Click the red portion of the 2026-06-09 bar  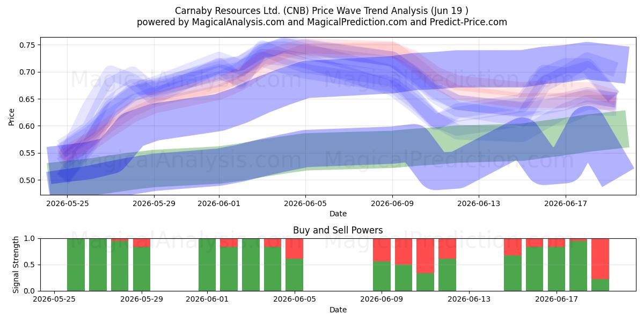point(382,250)
